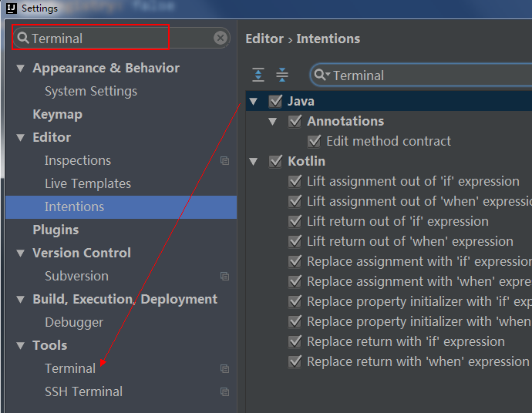Open the Plugins settings page

[56, 230]
